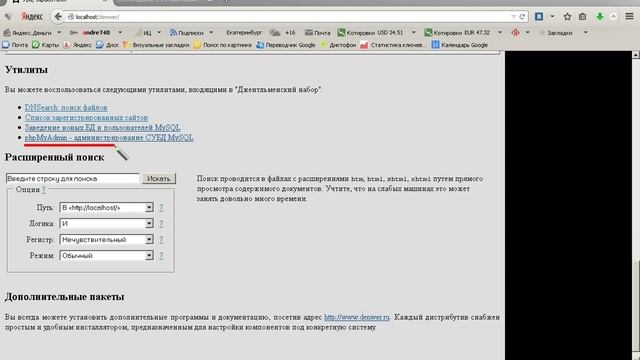Viewport: 640px width, 360px height.
Task: Expand dropdown beside blue square toolbar icon
Action: coord(552,17)
